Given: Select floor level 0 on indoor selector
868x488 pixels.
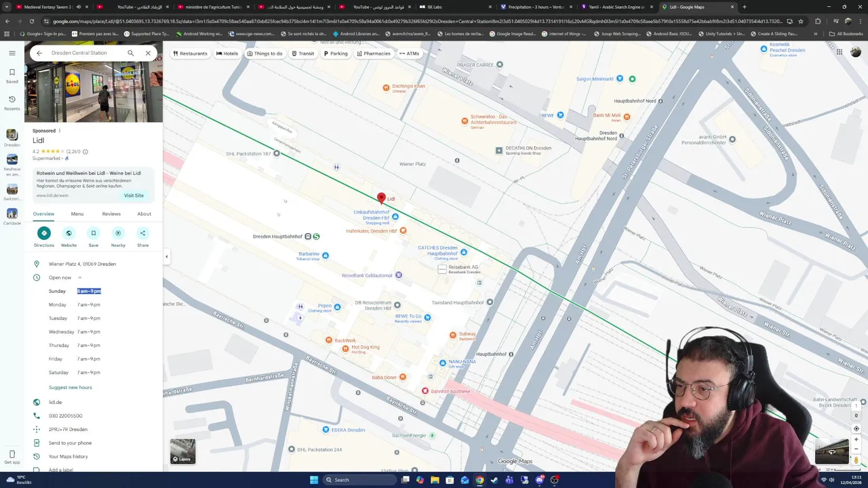Looking at the screenshot, I should pos(856,415).
